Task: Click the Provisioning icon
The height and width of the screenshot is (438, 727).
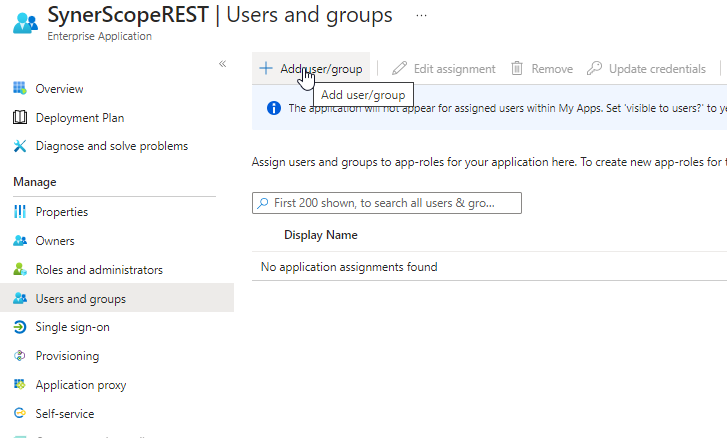Action: pyautogui.click(x=20, y=356)
